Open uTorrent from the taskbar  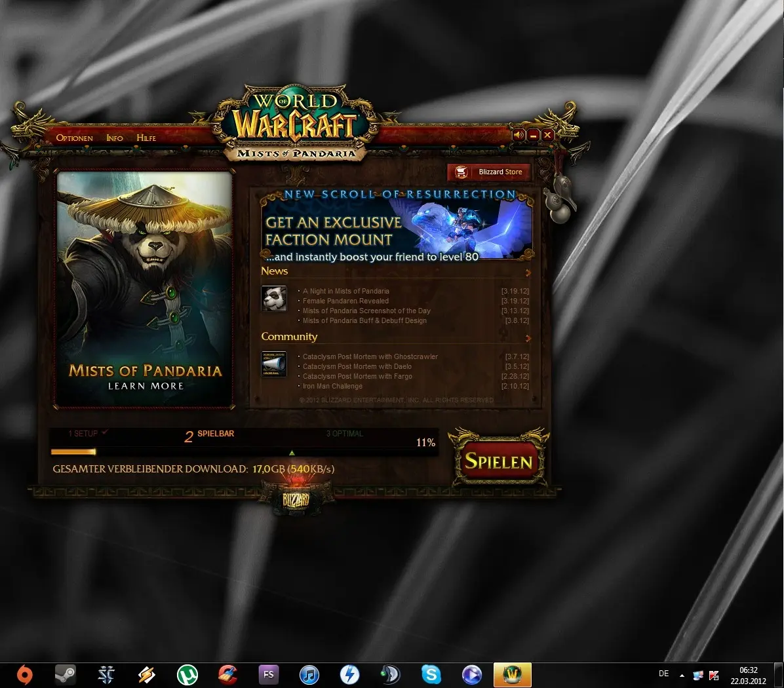coord(187,675)
